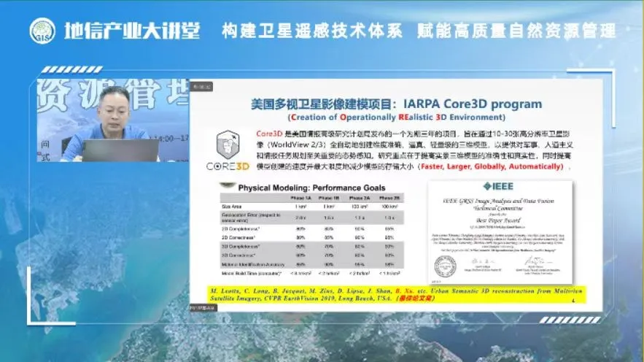Click the 赋能高质量自然资源管理 banner text

(516, 31)
